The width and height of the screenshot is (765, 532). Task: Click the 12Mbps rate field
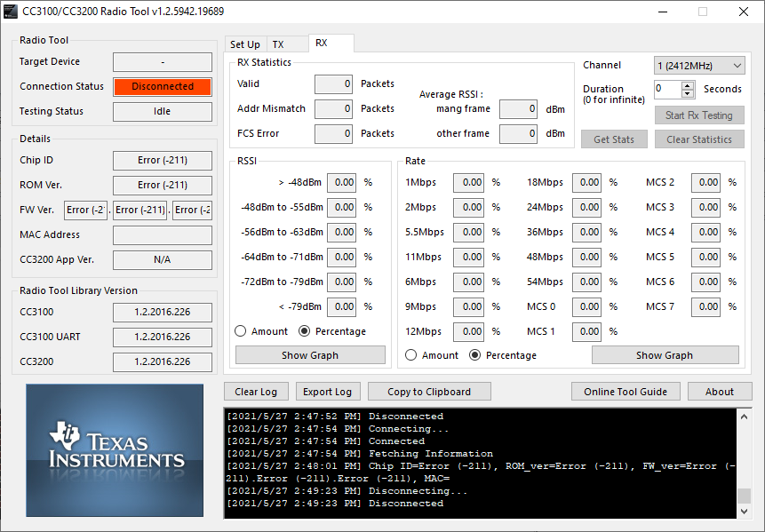click(x=468, y=332)
